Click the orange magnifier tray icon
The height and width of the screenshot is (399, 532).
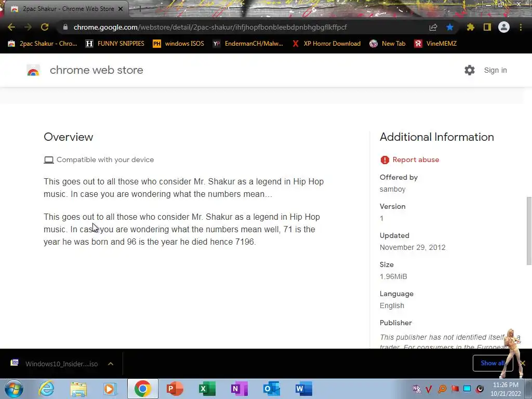point(442,389)
